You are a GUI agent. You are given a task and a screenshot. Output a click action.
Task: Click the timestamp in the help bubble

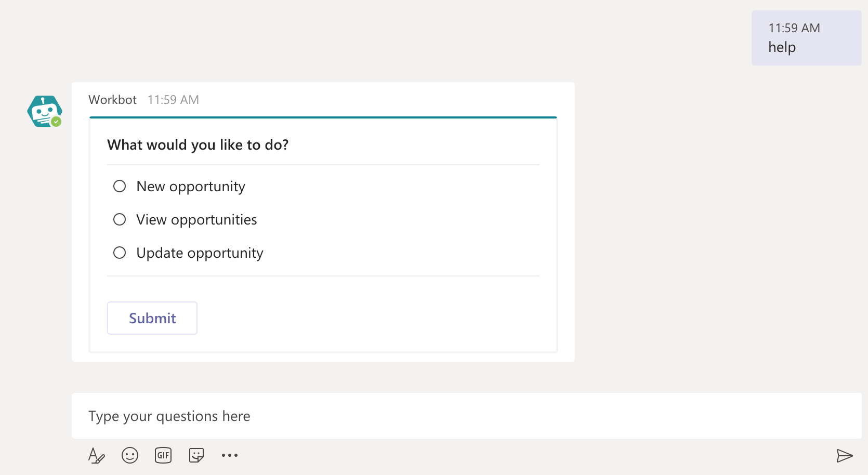[x=794, y=28]
